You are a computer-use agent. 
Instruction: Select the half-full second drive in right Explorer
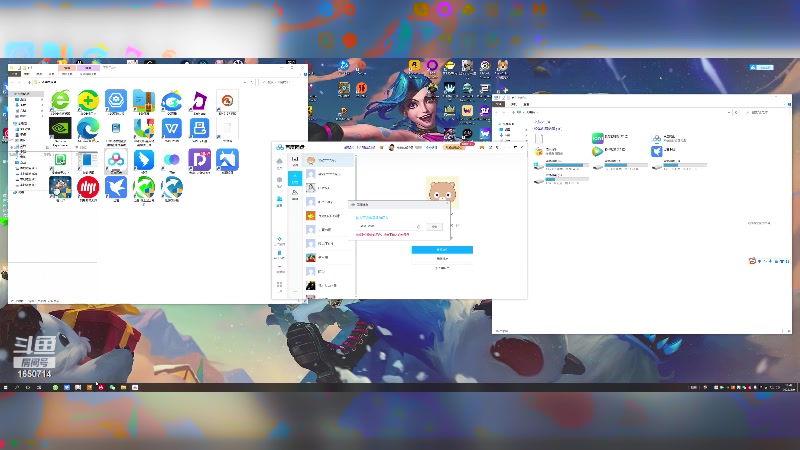620,164
